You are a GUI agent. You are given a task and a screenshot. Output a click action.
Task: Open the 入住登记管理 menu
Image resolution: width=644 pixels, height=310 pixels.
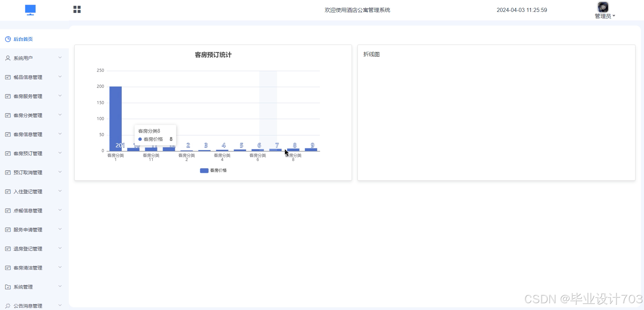coord(34,191)
